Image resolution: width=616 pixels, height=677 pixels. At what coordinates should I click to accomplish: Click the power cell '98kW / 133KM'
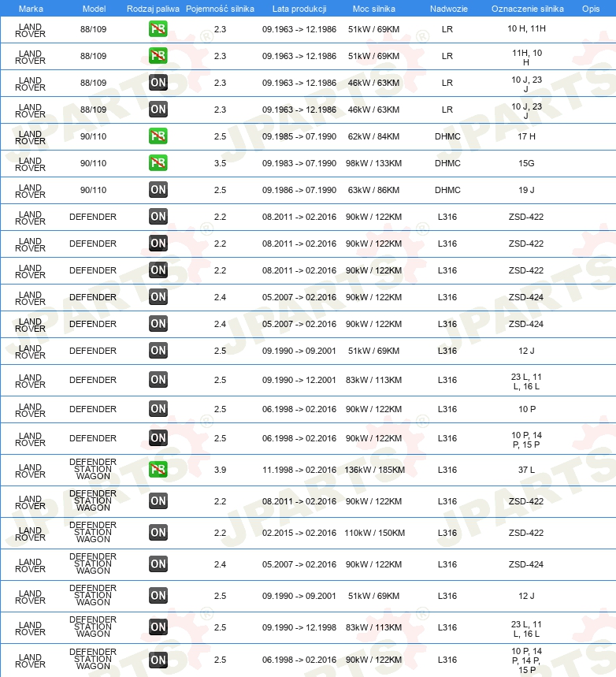pyautogui.click(x=373, y=163)
